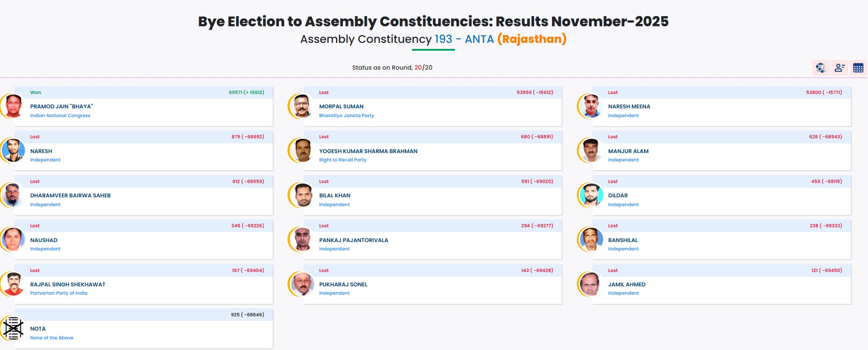Viewport: 868px width, 350px height.
Task: Click the Yogesh Kumar Sharma Brahman name
Action: [x=368, y=151]
